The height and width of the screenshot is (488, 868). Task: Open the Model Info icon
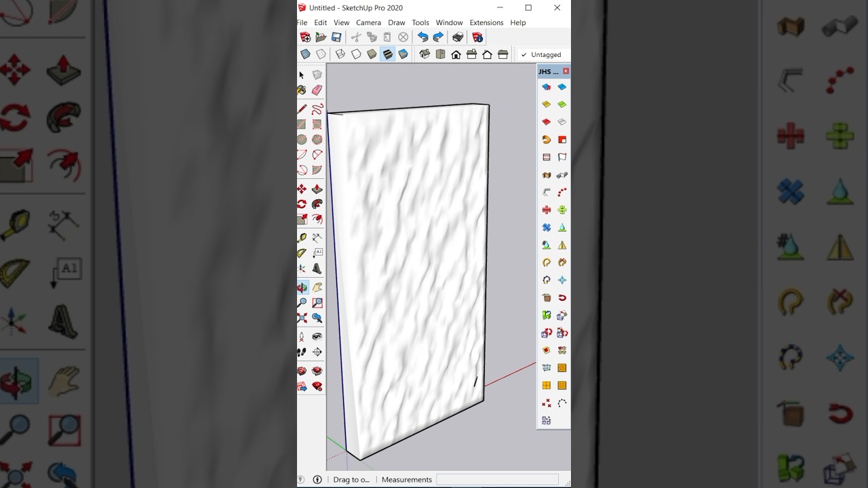(477, 37)
